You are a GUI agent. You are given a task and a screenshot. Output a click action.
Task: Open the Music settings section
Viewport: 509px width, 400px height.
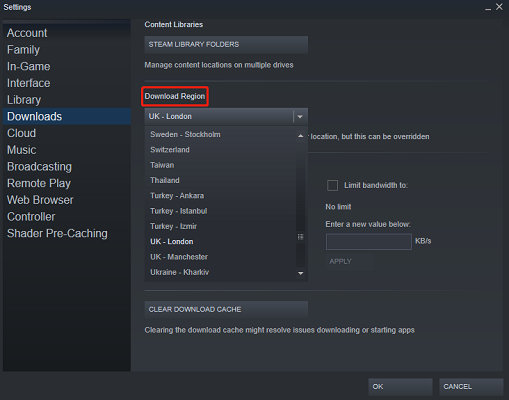tap(67, 150)
